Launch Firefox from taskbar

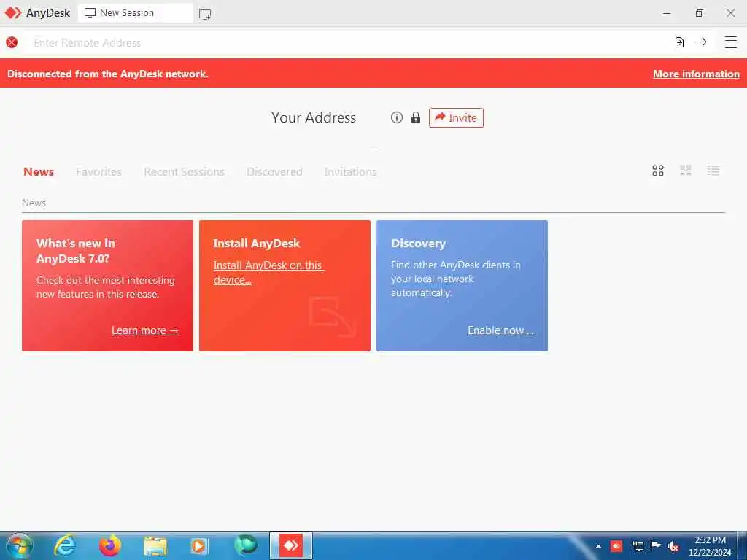coord(109,545)
